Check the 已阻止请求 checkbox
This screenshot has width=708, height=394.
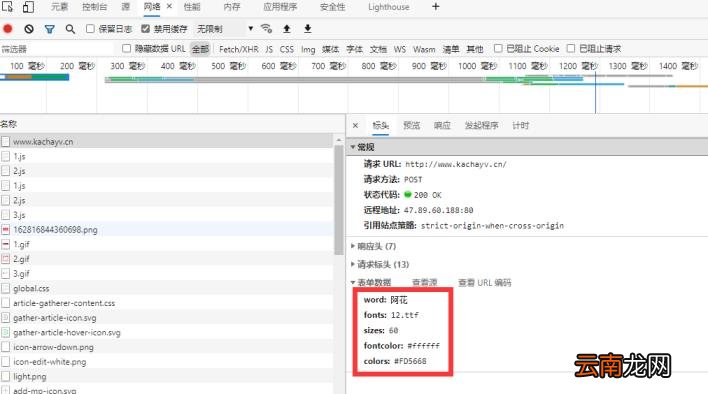coord(571,48)
